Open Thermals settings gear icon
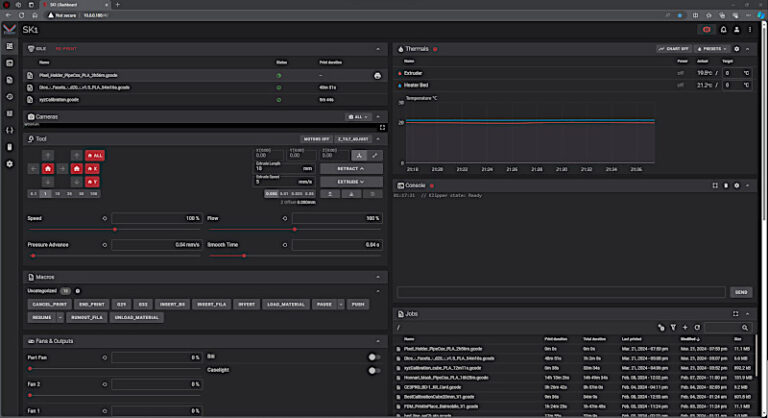The height and width of the screenshot is (418, 768). point(736,49)
